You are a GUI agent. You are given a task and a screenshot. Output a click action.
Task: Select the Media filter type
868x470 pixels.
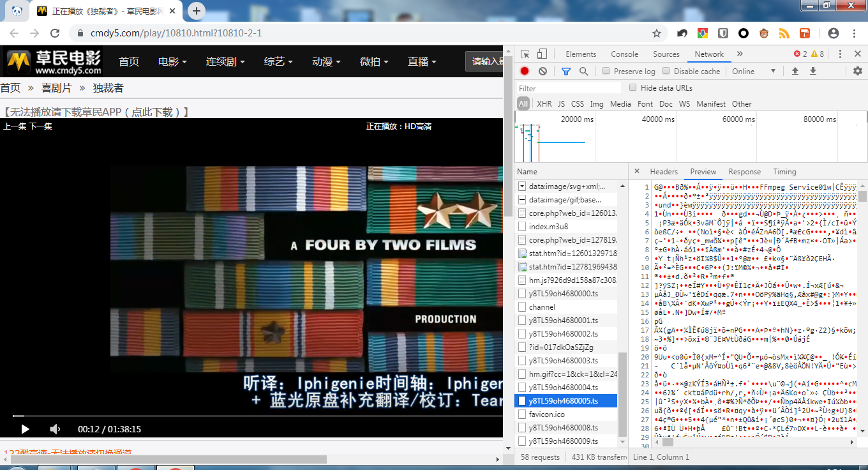620,104
